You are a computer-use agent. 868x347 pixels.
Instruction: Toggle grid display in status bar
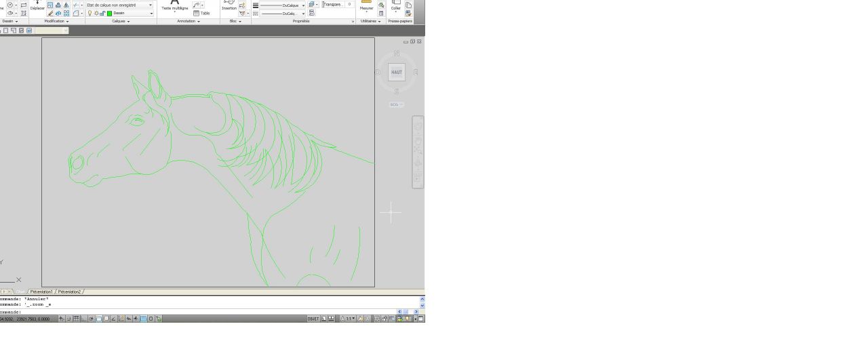76,319
